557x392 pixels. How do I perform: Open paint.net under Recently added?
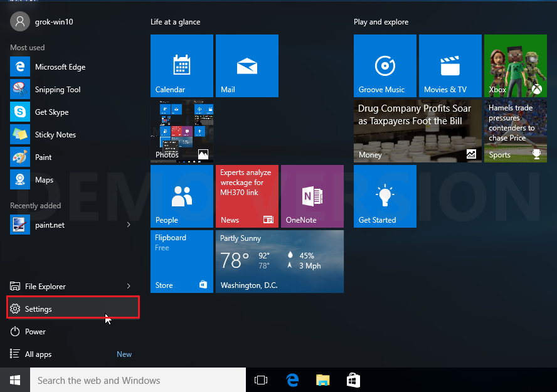coord(64,225)
